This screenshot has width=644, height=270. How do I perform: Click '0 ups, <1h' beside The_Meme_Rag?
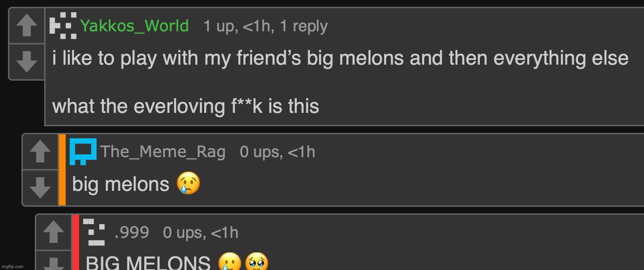tap(277, 152)
